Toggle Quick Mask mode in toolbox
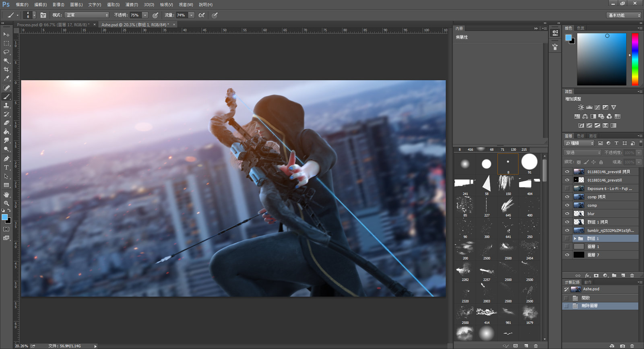 coord(6,229)
